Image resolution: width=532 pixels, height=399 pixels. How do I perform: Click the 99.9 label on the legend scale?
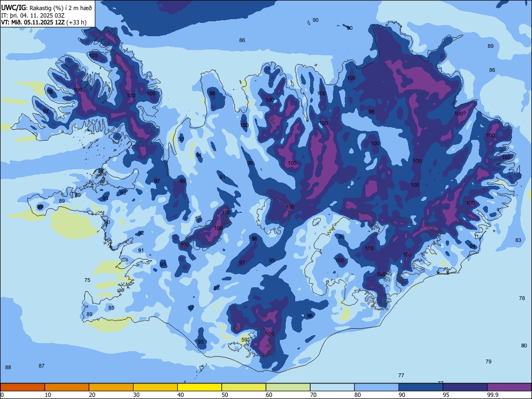[x=492, y=395]
